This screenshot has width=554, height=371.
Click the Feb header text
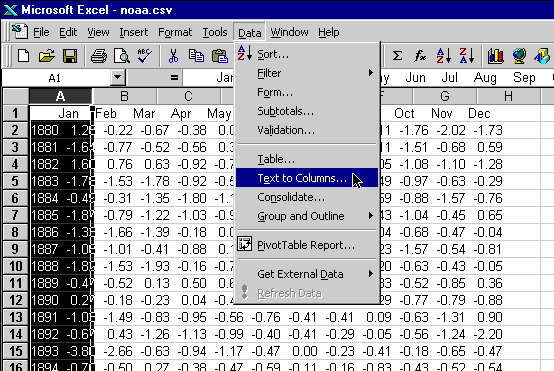106,113
